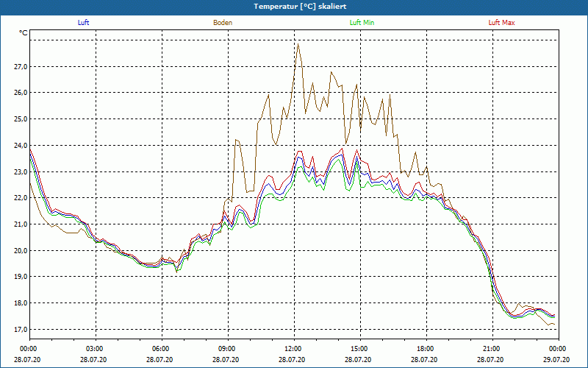Select the 09:00 time axis label
588x368 pixels.
tap(227, 349)
